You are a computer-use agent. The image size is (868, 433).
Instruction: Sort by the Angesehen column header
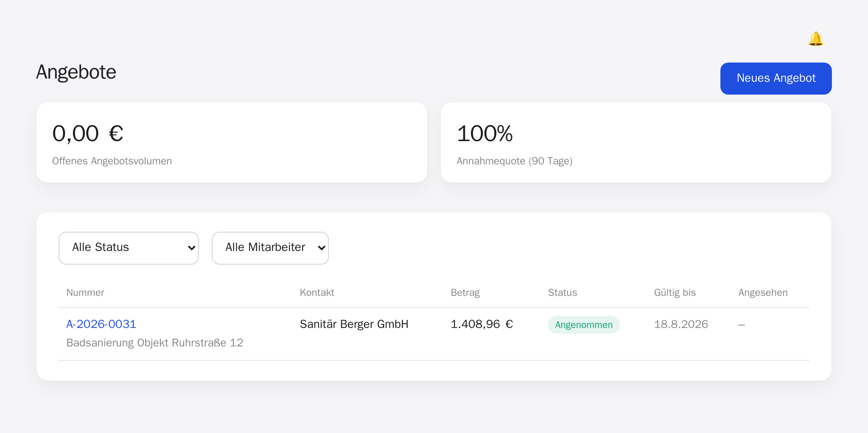[x=763, y=293]
